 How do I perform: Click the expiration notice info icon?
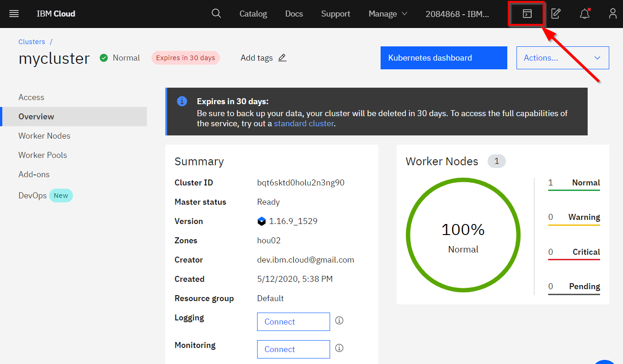[x=182, y=101]
